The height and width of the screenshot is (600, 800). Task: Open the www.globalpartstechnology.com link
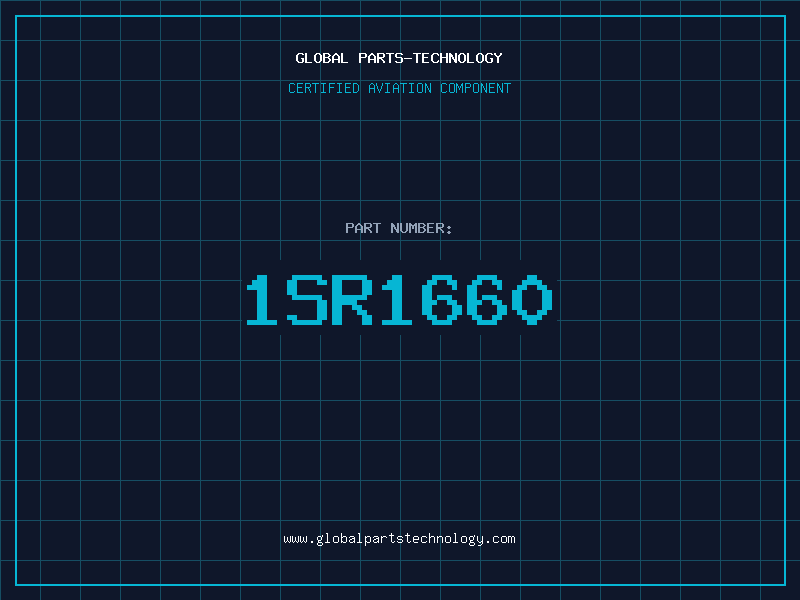399,539
